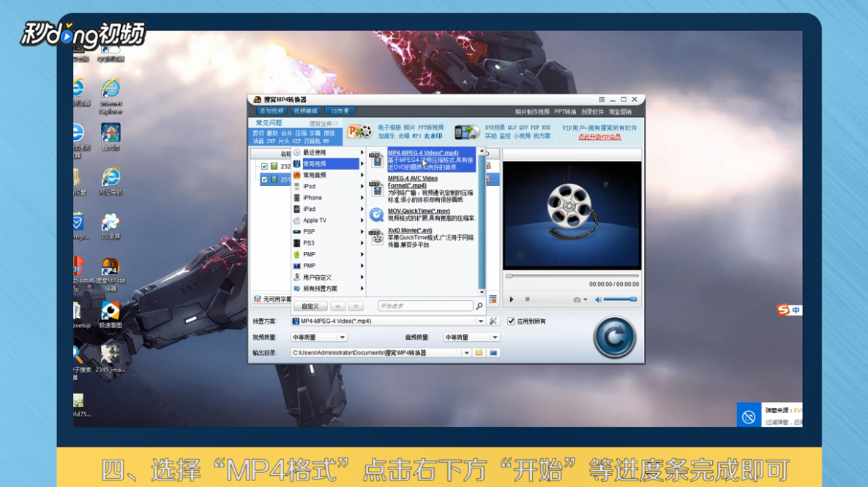Expand PSP device category
The height and width of the screenshot is (487, 868).
(x=329, y=231)
